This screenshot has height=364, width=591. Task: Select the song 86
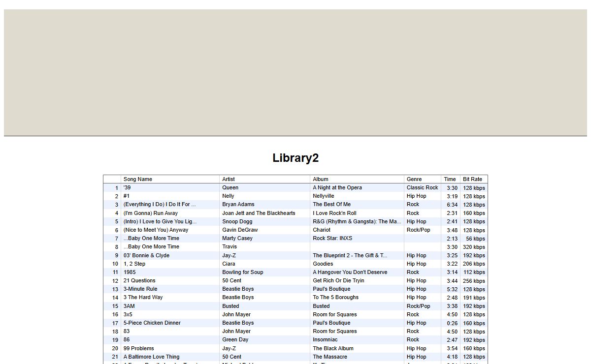[127, 339]
